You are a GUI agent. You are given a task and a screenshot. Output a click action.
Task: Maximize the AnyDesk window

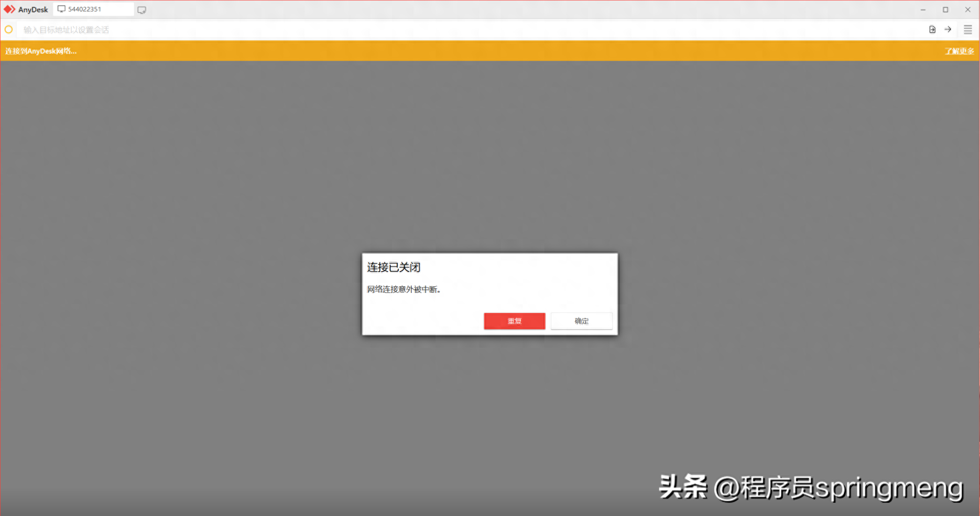pyautogui.click(x=945, y=10)
